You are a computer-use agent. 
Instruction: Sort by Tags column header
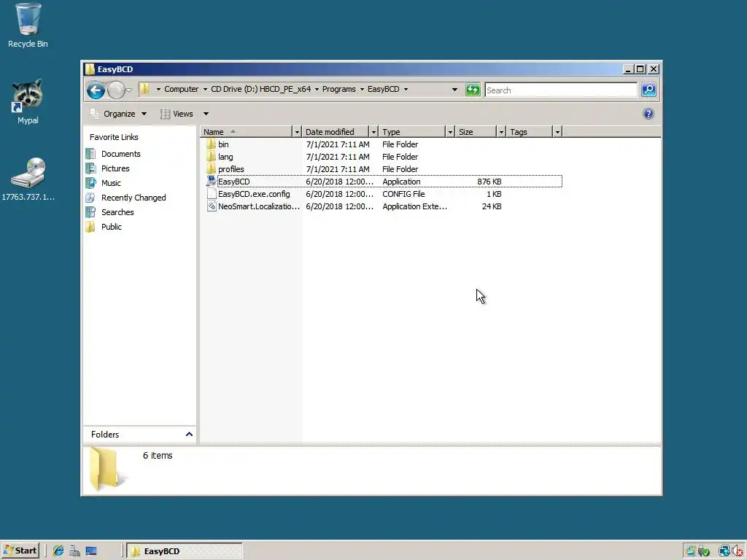(x=530, y=132)
